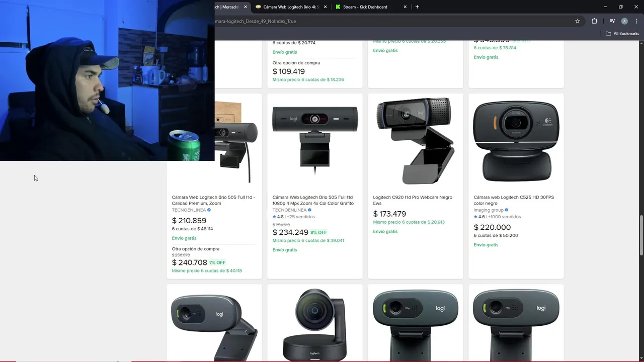644x362 pixels.
Task: Click the imaging group seller name
Action: click(489, 210)
